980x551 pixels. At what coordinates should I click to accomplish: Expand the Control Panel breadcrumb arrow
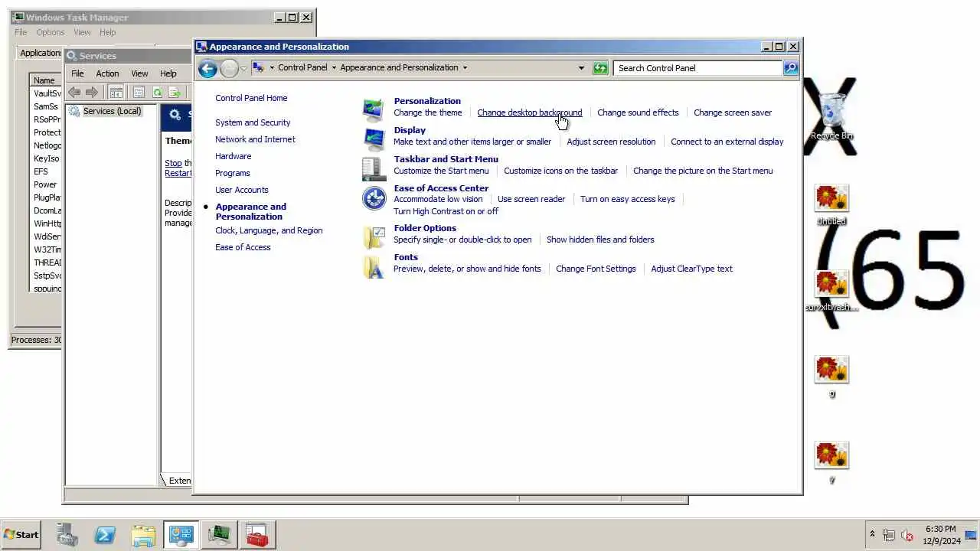point(334,68)
